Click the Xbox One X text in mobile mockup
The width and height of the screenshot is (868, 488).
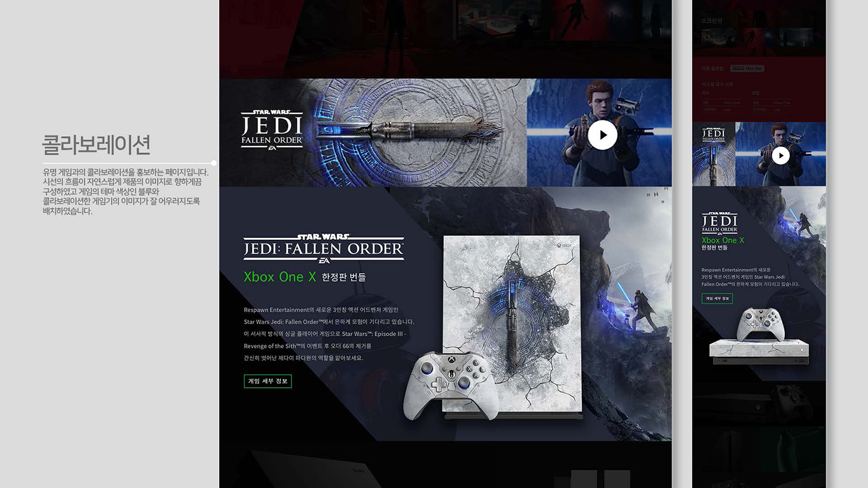pyautogui.click(x=723, y=240)
